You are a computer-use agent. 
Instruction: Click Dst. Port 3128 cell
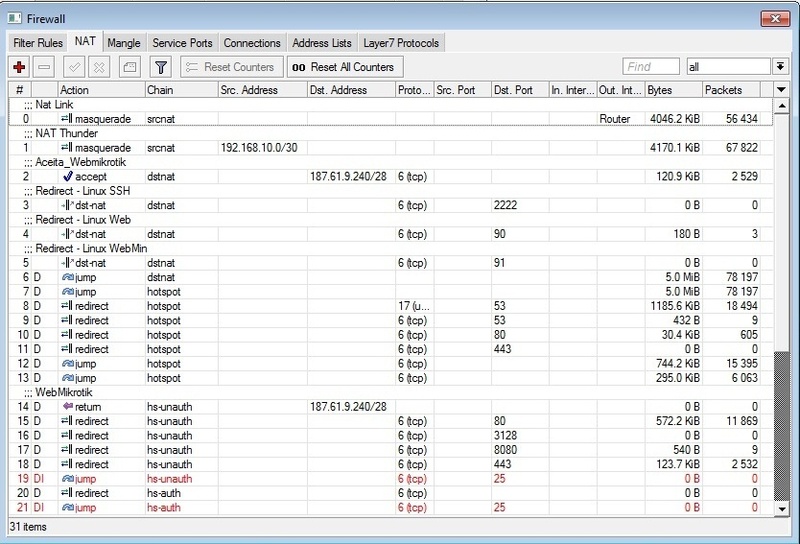point(520,435)
